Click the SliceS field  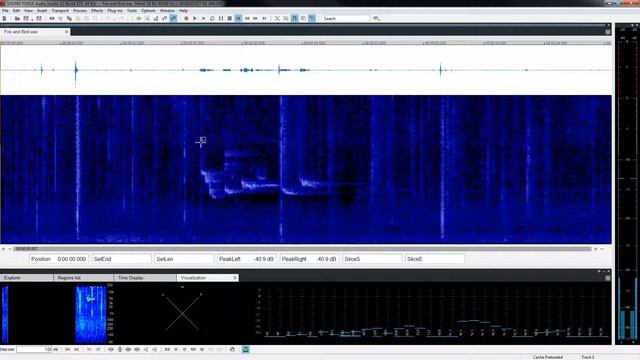point(372,259)
